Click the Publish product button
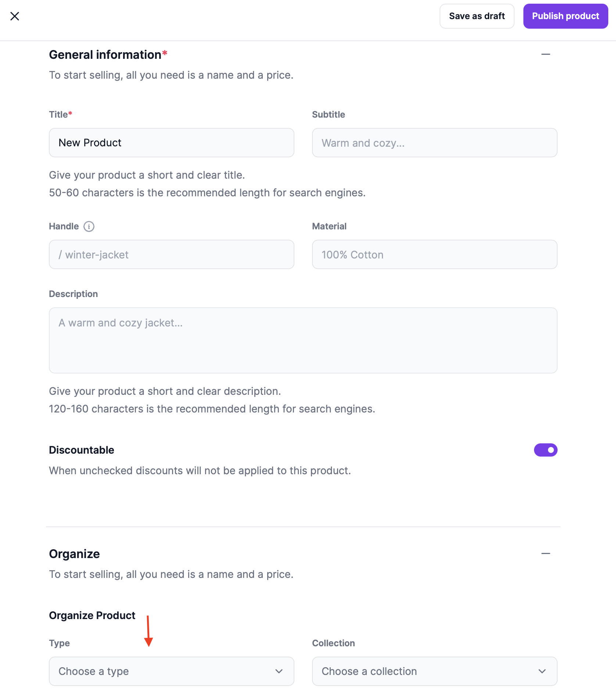616x697 pixels. (565, 16)
